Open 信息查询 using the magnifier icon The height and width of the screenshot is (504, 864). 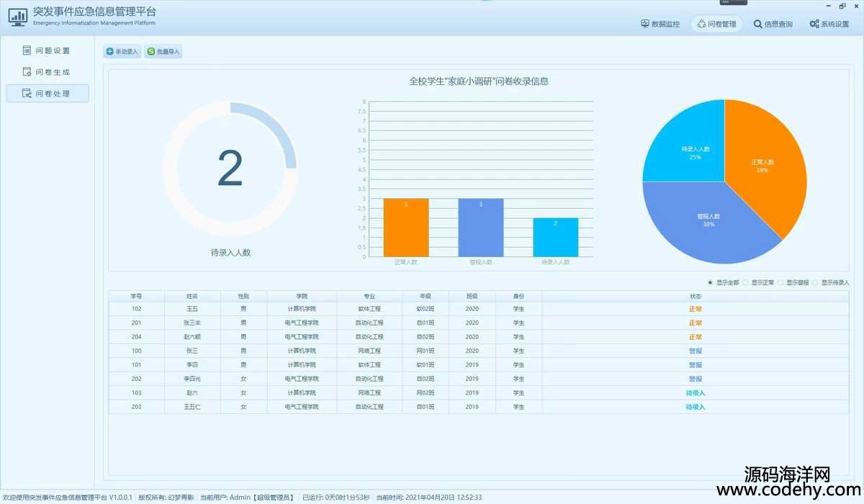click(x=757, y=24)
